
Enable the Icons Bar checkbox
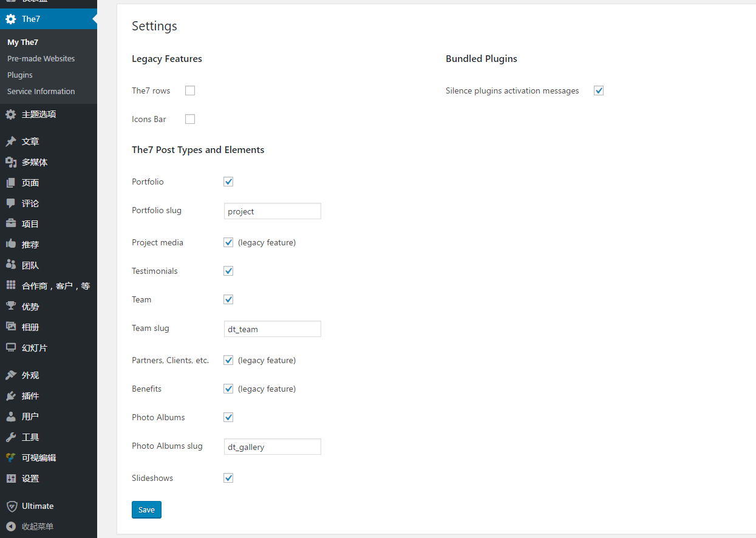190,119
